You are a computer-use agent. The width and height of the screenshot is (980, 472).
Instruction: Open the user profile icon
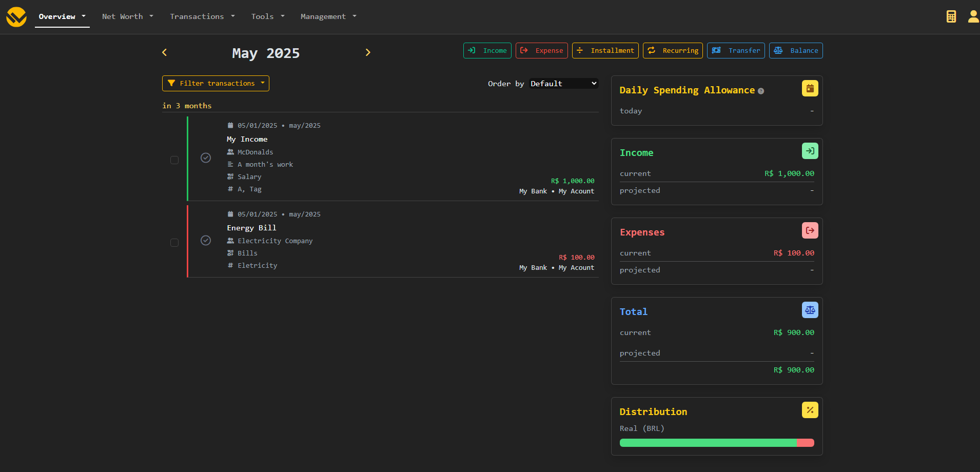pos(973,16)
